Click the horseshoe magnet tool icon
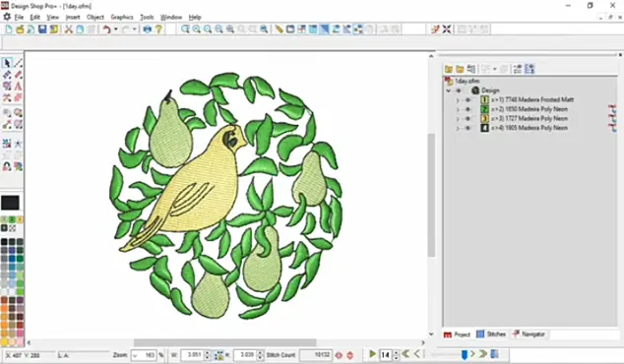This screenshot has height=364, width=624. coord(7,166)
